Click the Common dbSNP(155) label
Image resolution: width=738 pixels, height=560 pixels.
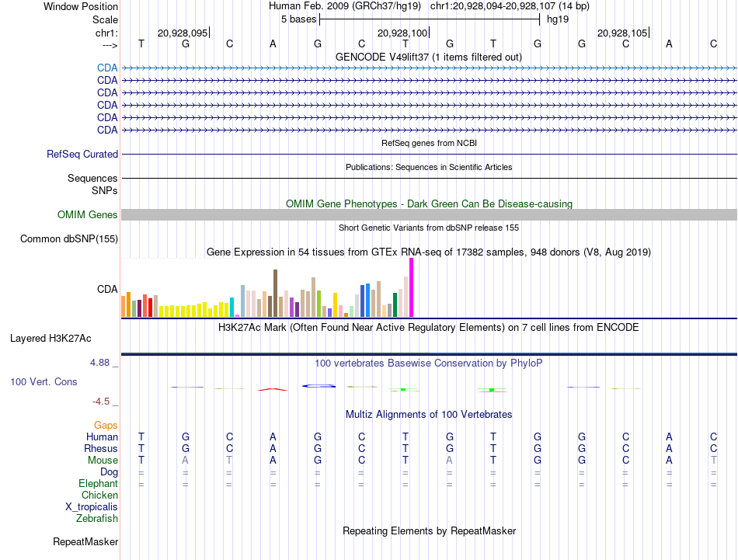(69, 238)
